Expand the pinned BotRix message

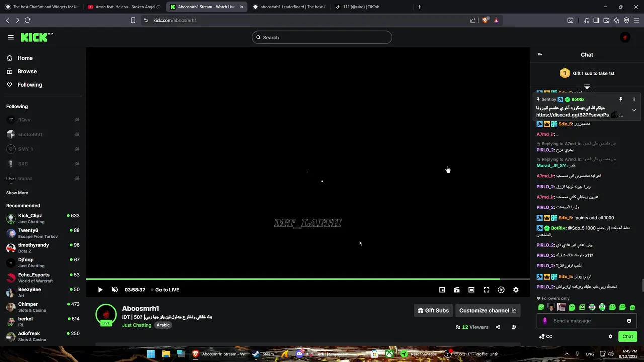pos(634,110)
